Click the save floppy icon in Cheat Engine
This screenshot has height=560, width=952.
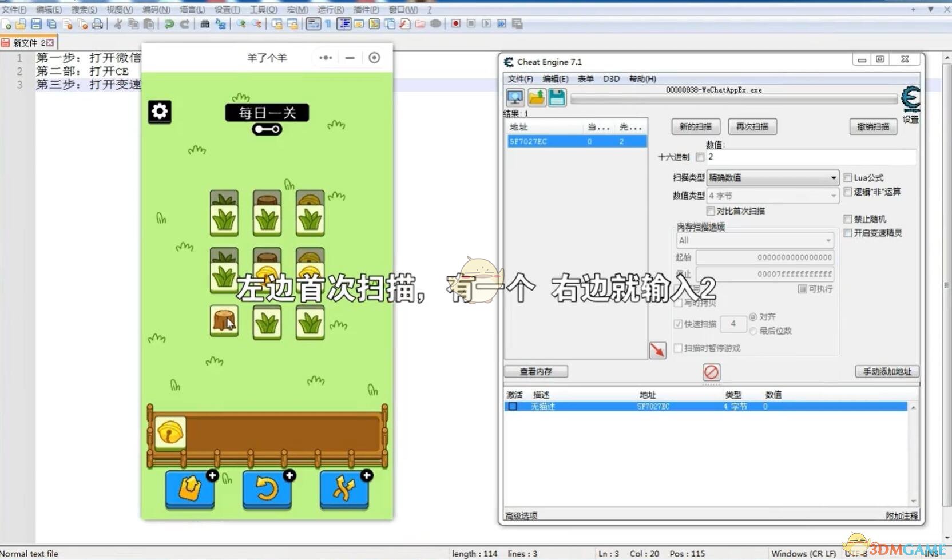[x=557, y=98]
